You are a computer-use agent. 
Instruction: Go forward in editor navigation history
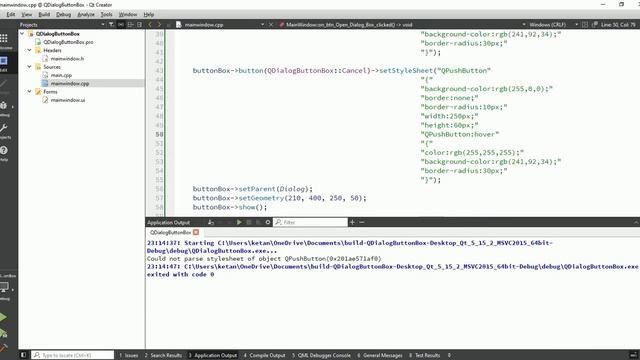(159, 24)
